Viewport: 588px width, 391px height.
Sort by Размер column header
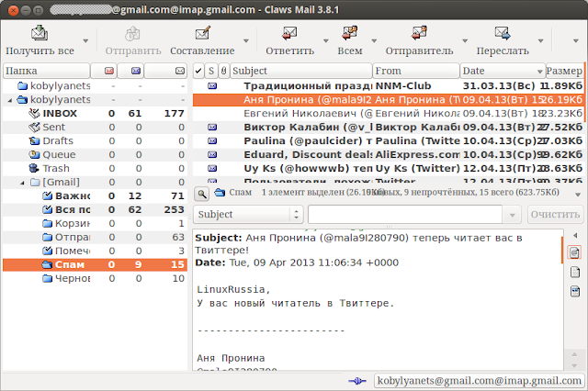click(x=564, y=71)
